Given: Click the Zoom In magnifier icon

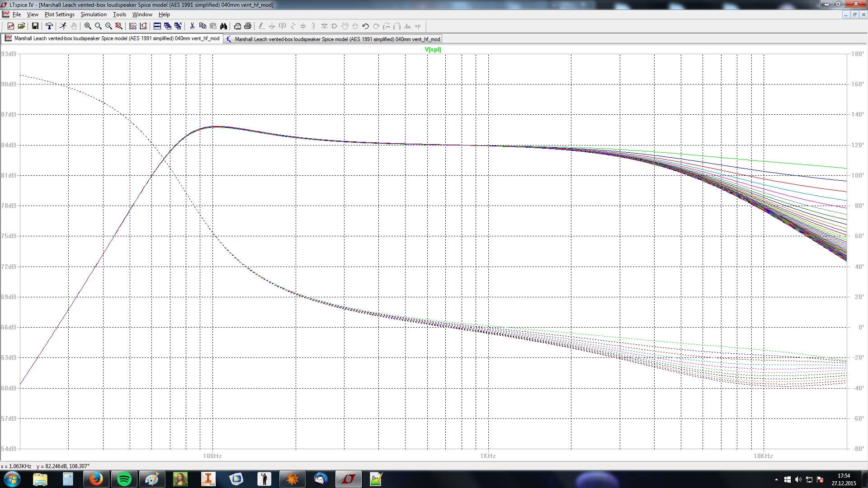Looking at the screenshot, I should point(88,26).
